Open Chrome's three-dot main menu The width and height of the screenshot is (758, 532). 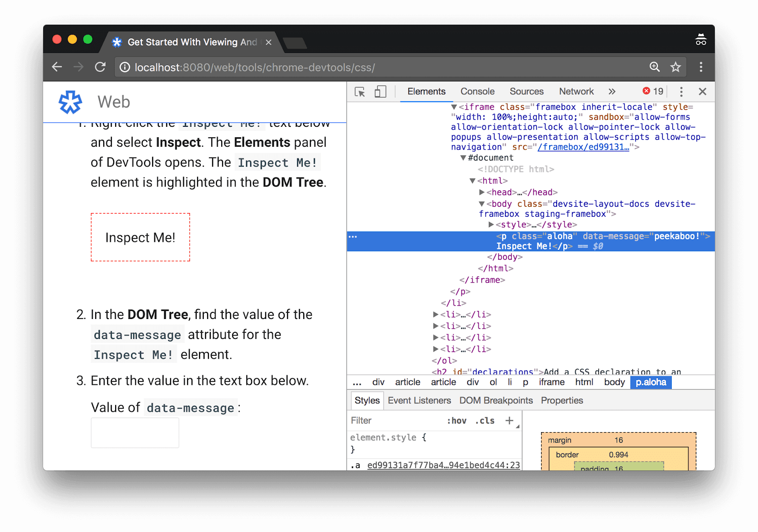pyautogui.click(x=701, y=67)
